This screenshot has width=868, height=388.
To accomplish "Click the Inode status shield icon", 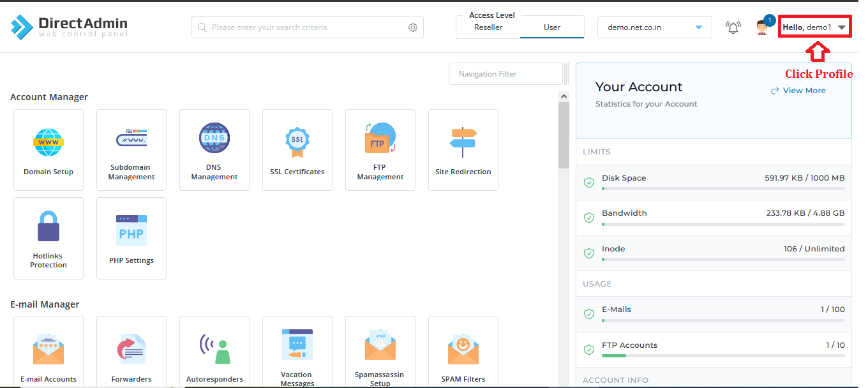I will coord(589,253).
